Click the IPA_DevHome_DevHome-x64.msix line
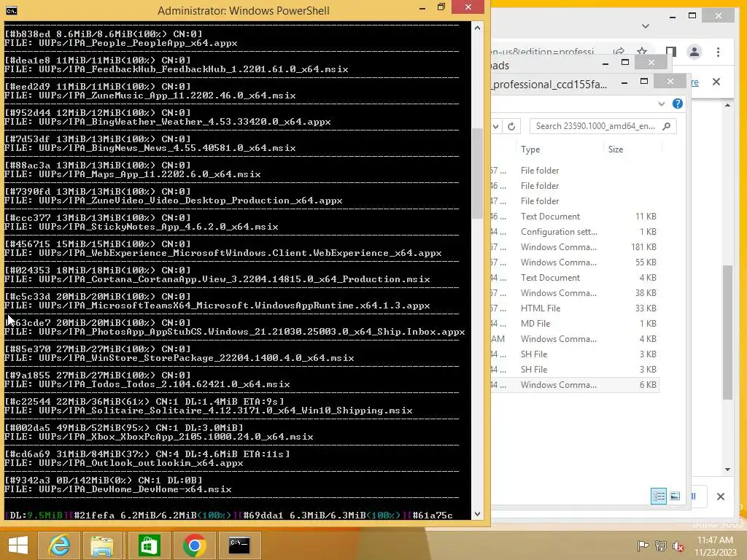This screenshot has height=560, width=747. (117, 489)
